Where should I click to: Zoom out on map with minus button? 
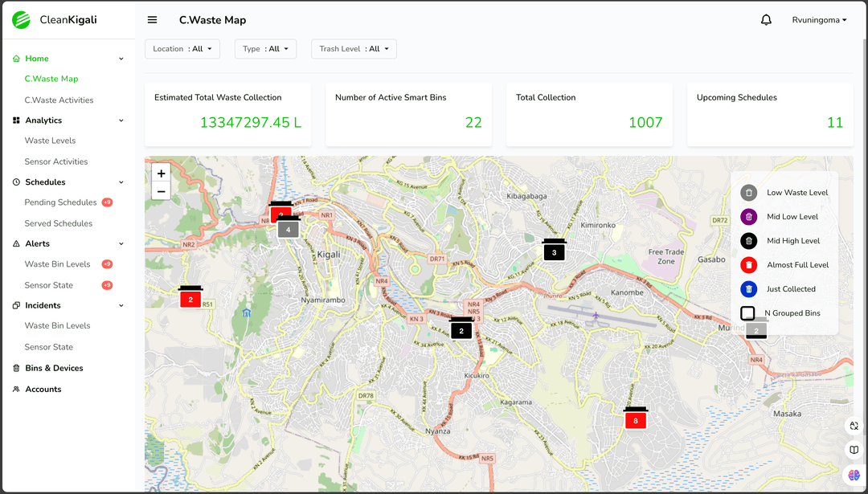pos(161,192)
